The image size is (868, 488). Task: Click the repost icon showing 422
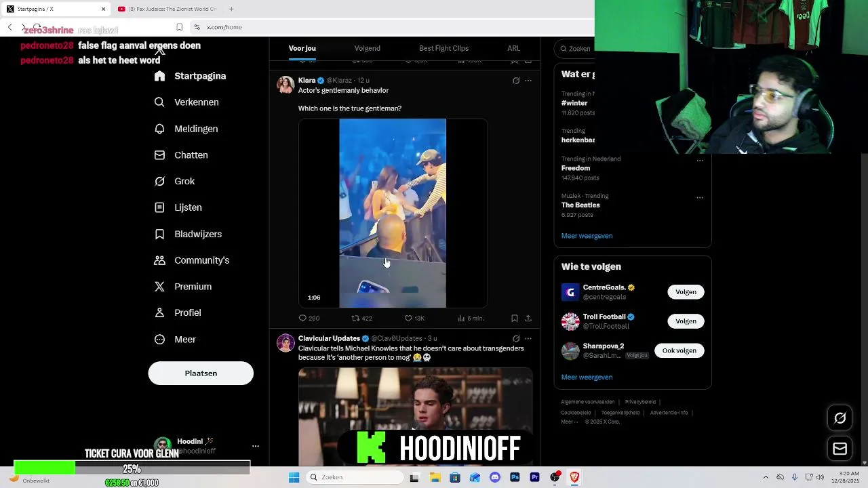[x=355, y=318]
